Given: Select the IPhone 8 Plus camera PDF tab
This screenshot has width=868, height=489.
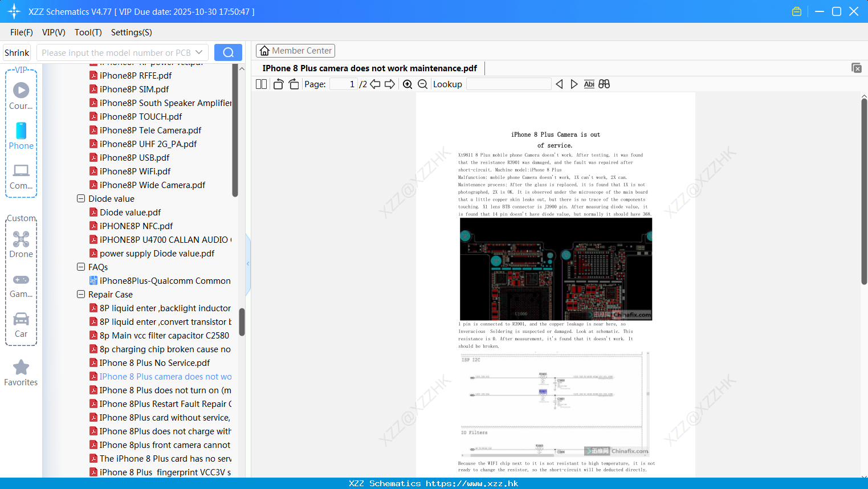Looking at the screenshot, I should pyautogui.click(x=370, y=68).
